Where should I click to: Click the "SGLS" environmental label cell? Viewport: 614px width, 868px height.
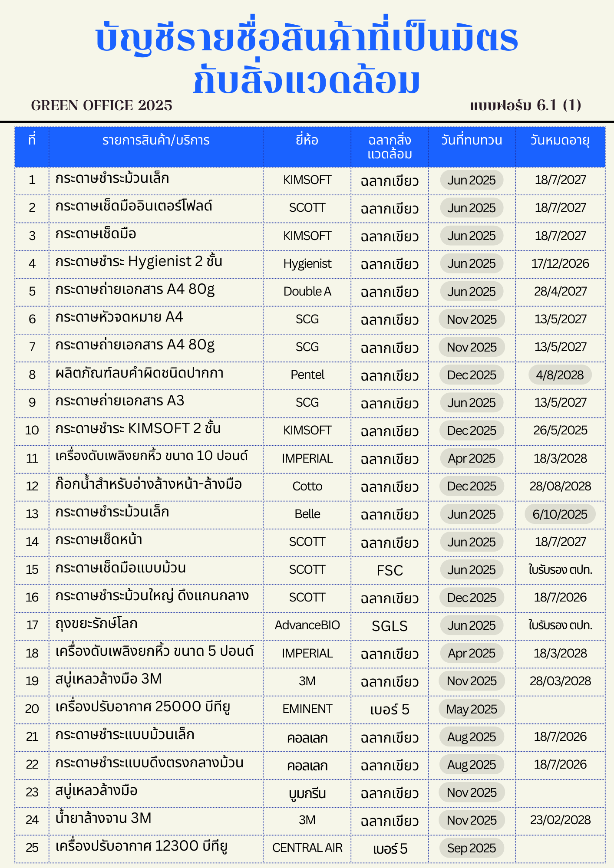click(390, 626)
